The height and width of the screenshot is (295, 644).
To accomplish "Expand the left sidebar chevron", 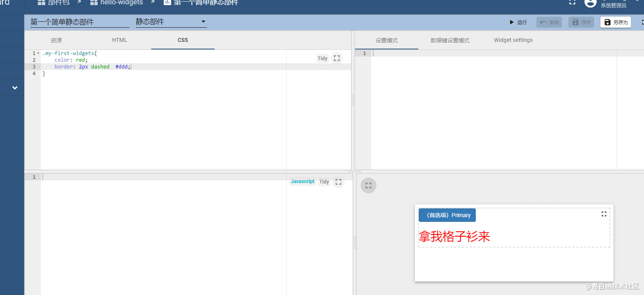I will click(15, 88).
